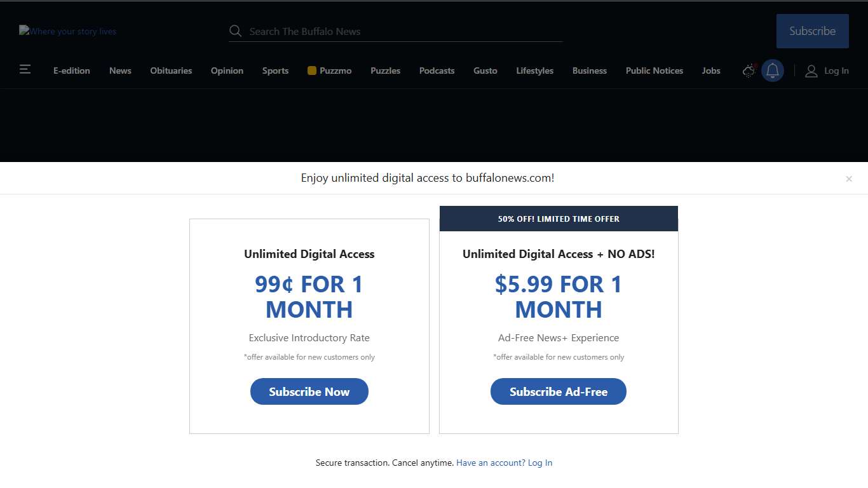Image resolution: width=868 pixels, height=488 pixels.
Task: Click the notifications bell icon
Action: click(x=773, y=71)
